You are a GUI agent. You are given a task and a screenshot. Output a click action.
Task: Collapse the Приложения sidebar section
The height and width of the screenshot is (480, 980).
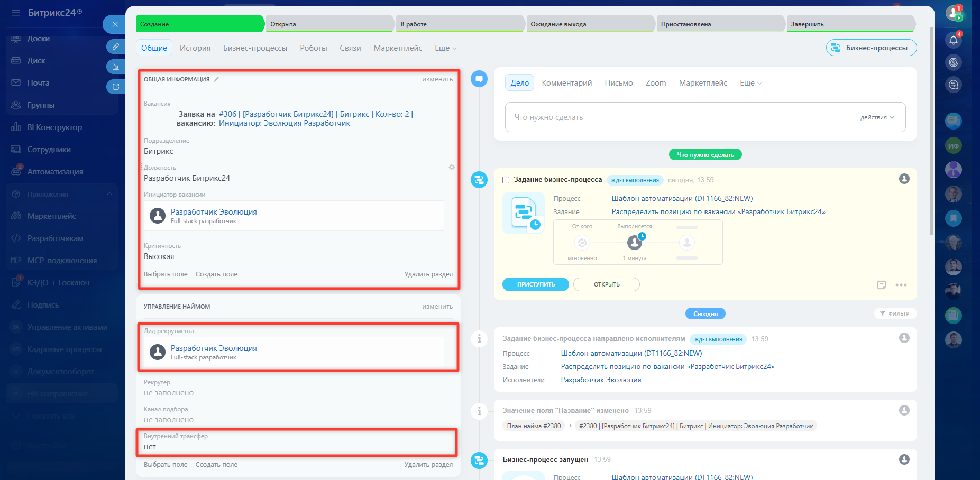pos(109,194)
